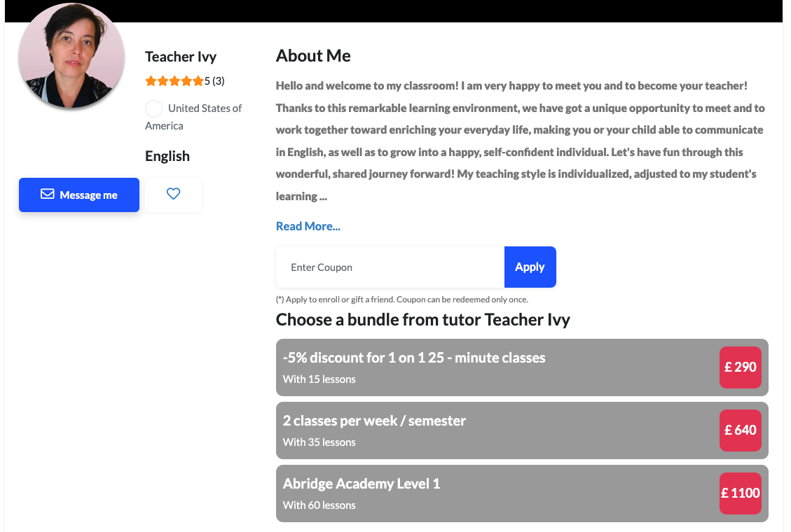This screenshot has height=532, width=791.
Task: Click the 'Apply' coupon button
Action: tap(530, 267)
